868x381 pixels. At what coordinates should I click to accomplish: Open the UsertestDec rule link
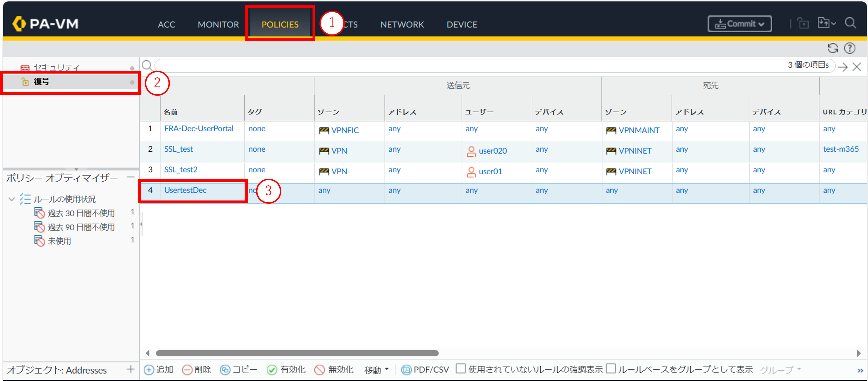[185, 190]
